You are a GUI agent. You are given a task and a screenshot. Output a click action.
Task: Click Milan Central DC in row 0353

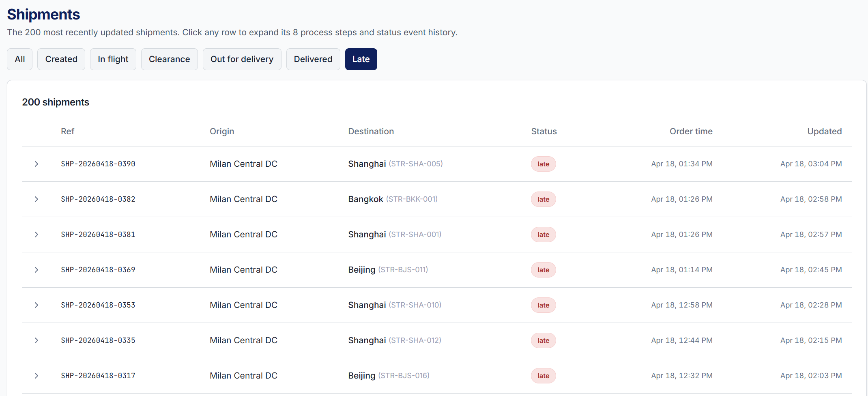[x=243, y=305]
